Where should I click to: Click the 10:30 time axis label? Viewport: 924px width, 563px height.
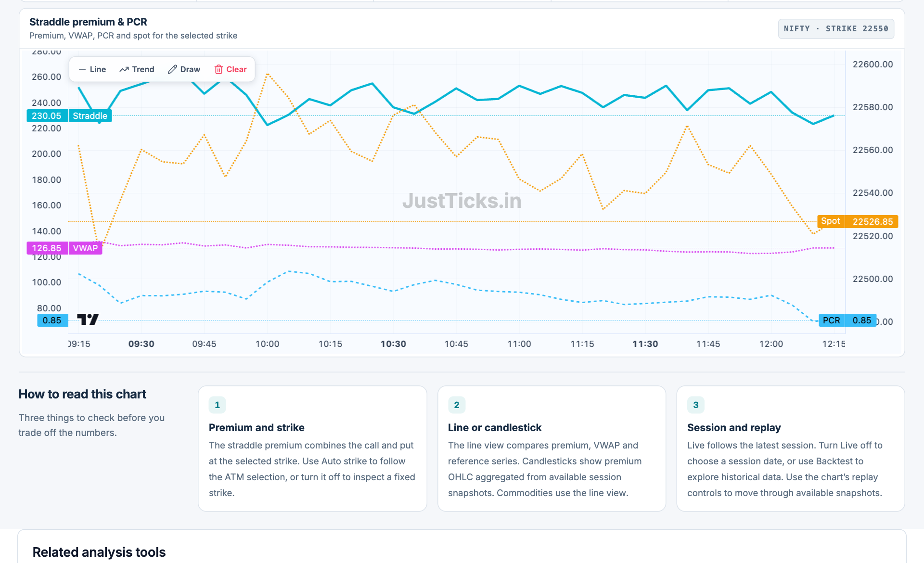(x=393, y=344)
